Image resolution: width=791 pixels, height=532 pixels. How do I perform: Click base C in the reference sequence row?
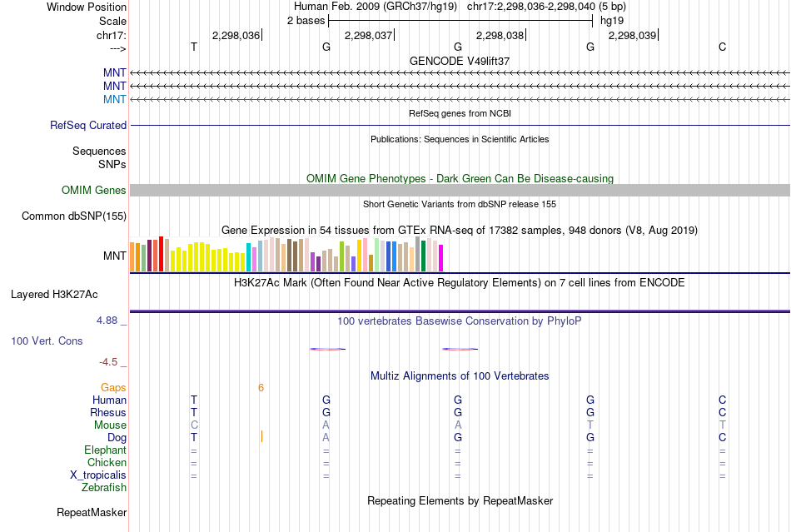(723, 47)
